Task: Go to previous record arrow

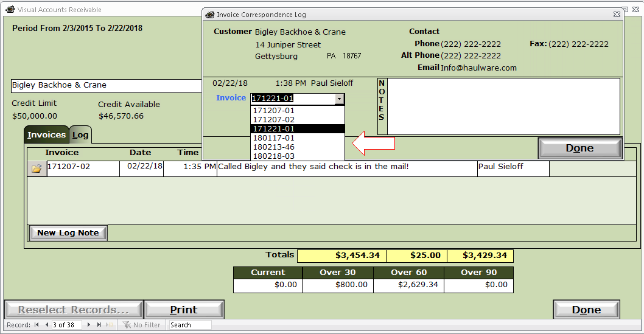Action: coord(47,324)
